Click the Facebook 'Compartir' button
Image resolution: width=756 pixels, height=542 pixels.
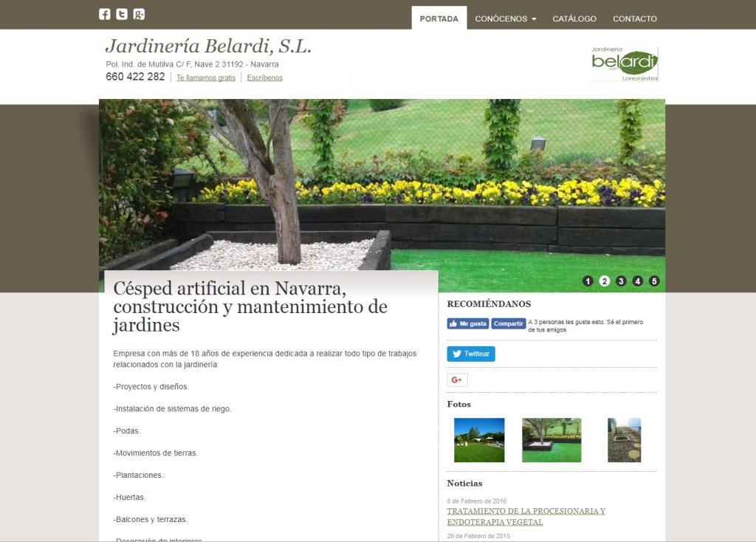pyautogui.click(x=508, y=323)
